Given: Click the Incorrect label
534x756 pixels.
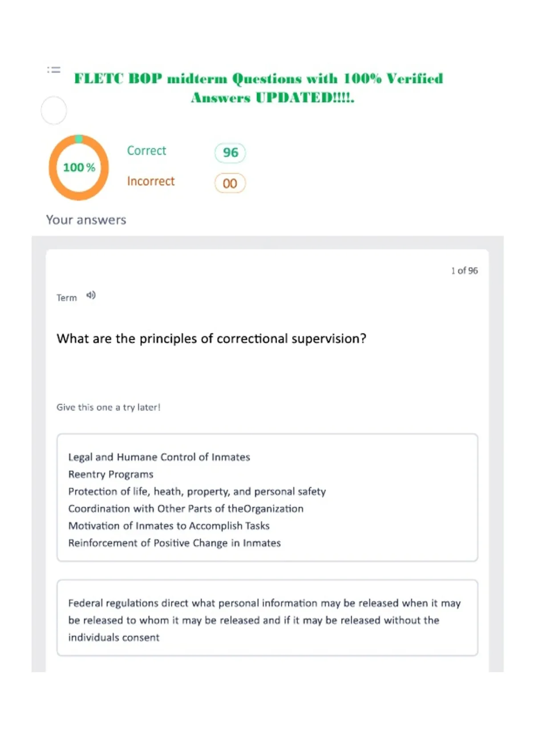Looking at the screenshot, I should click(x=151, y=181).
